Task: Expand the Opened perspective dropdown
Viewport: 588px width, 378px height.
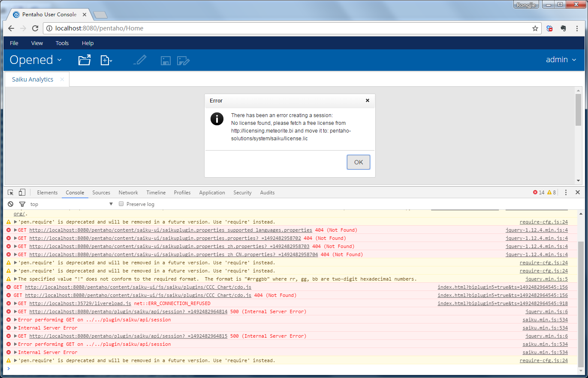Action: (x=36, y=60)
